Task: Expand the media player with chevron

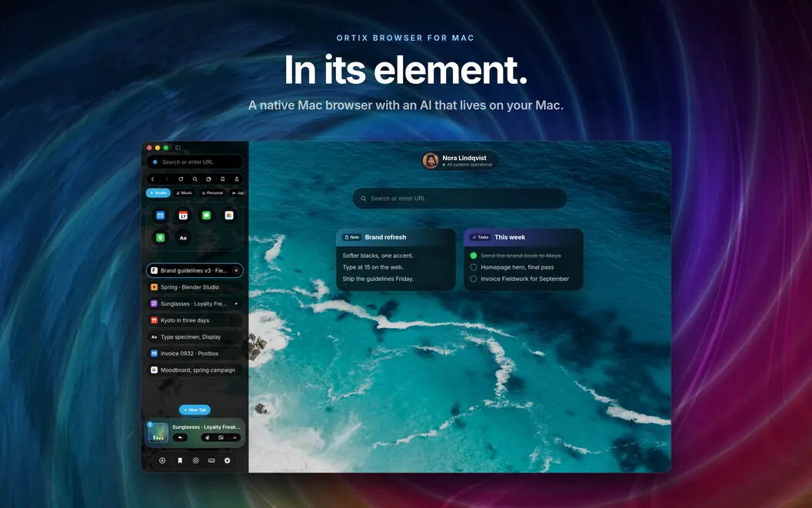Action: click(235, 437)
